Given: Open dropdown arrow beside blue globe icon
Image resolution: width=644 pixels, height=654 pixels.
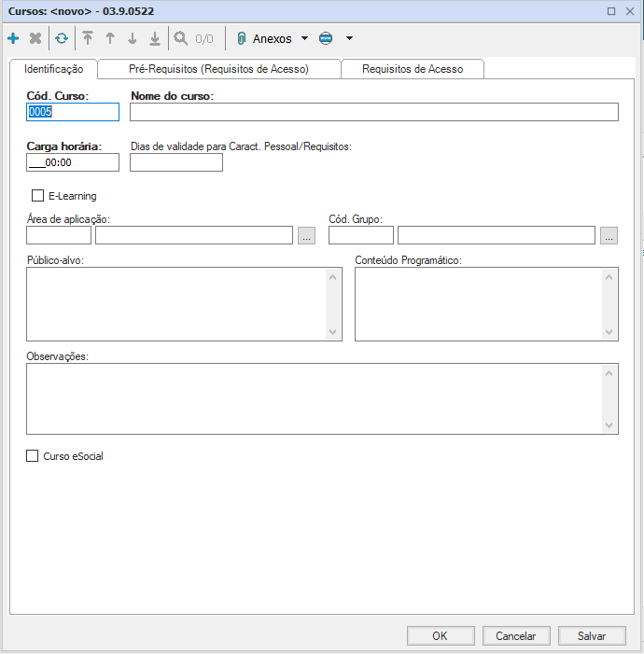Looking at the screenshot, I should (x=349, y=39).
